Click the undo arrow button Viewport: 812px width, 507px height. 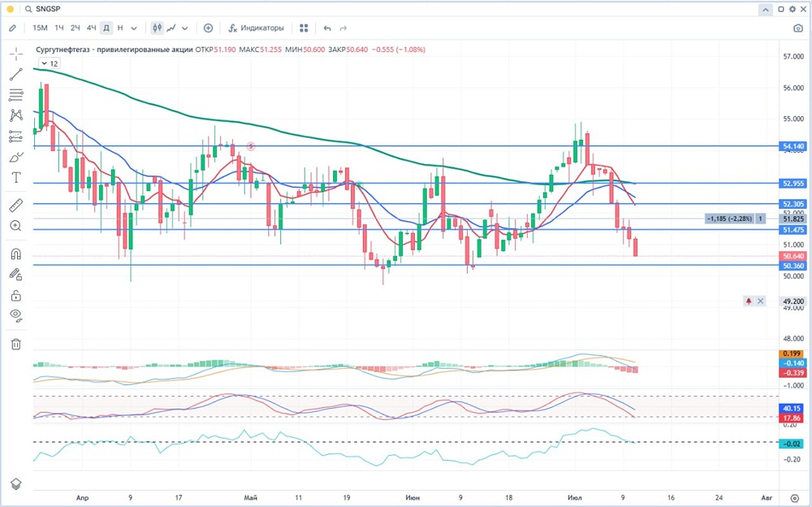tap(327, 28)
